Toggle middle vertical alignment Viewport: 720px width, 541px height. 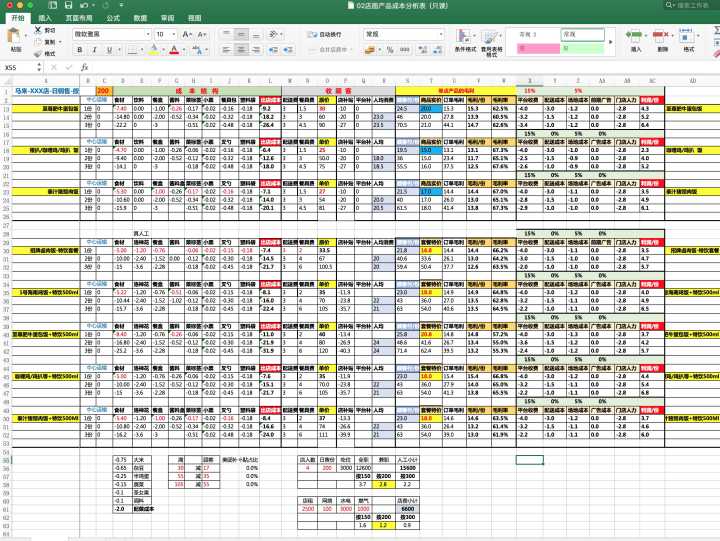point(241,34)
